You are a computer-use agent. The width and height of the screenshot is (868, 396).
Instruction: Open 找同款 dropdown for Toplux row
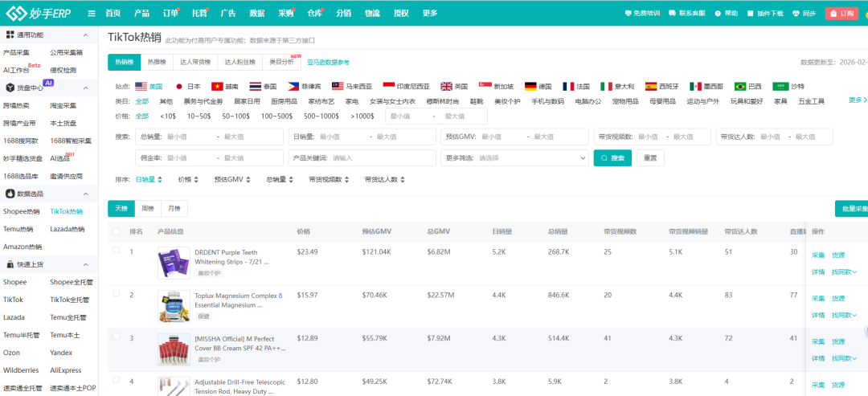[844, 315]
